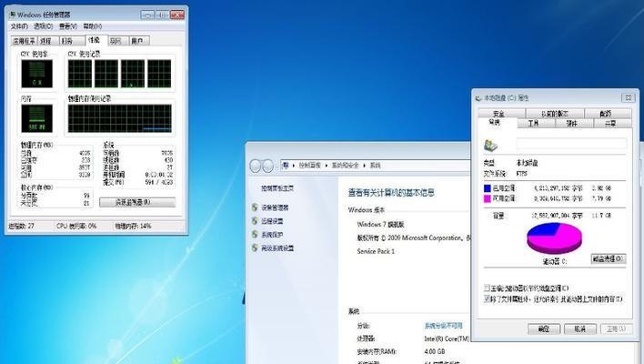This screenshot has height=364, width=644.
Task: Click shield icon next to 系统保护
Action: pyautogui.click(x=255, y=235)
